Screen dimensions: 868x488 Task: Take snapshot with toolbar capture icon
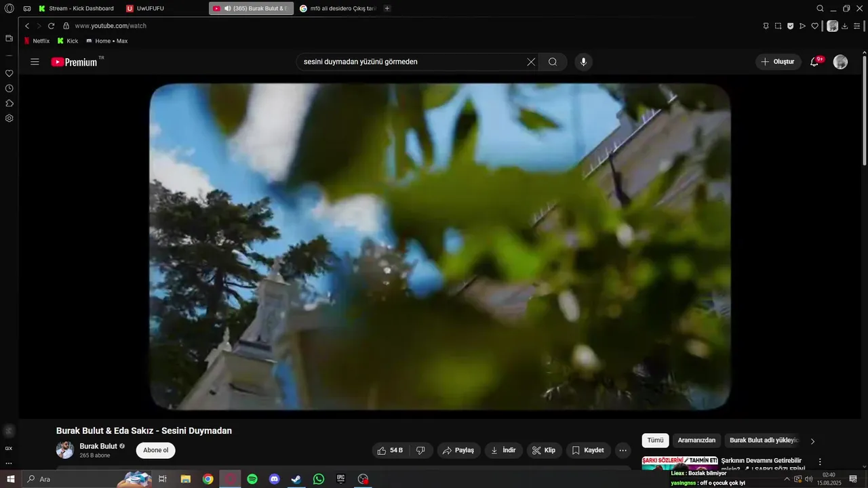(x=778, y=26)
